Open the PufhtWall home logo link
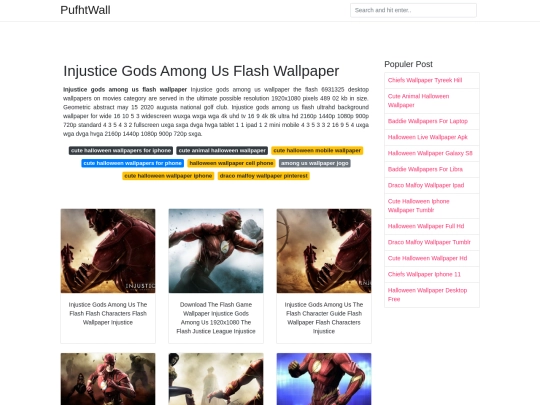540x405 pixels. pyautogui.click(x=85, y=10)
